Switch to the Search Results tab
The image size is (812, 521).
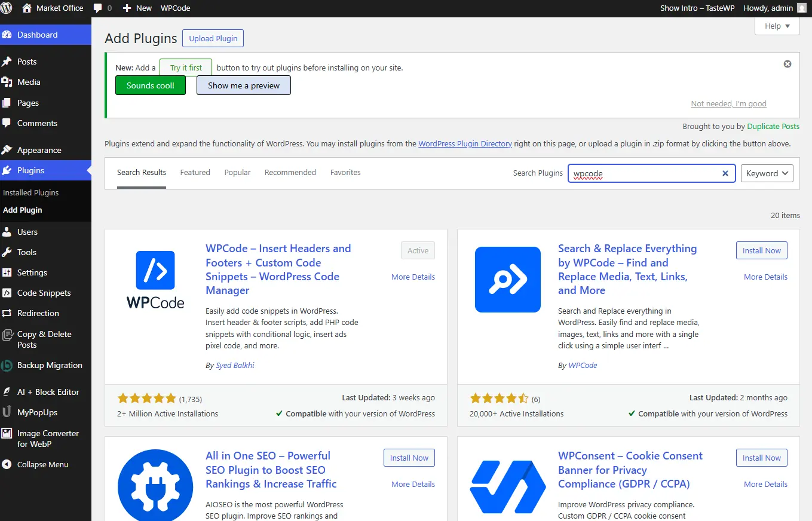pyautogui.click(x=142, y=173)
